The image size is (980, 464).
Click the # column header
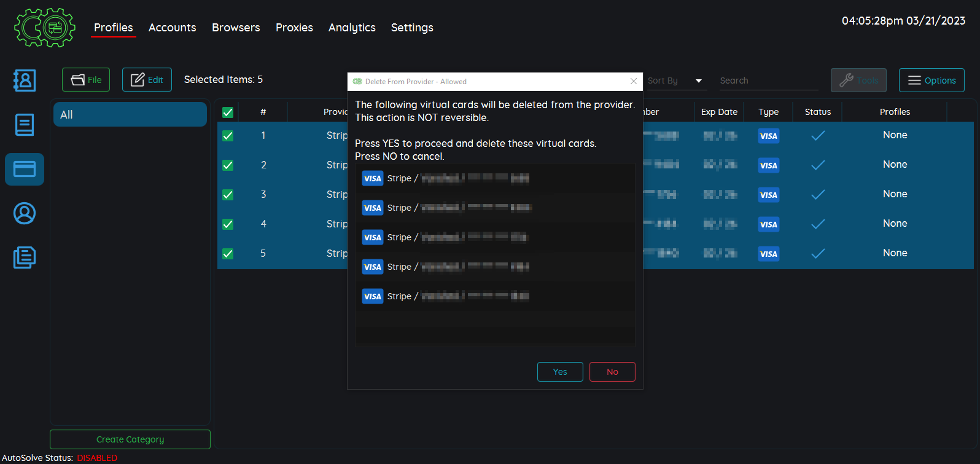263,112
